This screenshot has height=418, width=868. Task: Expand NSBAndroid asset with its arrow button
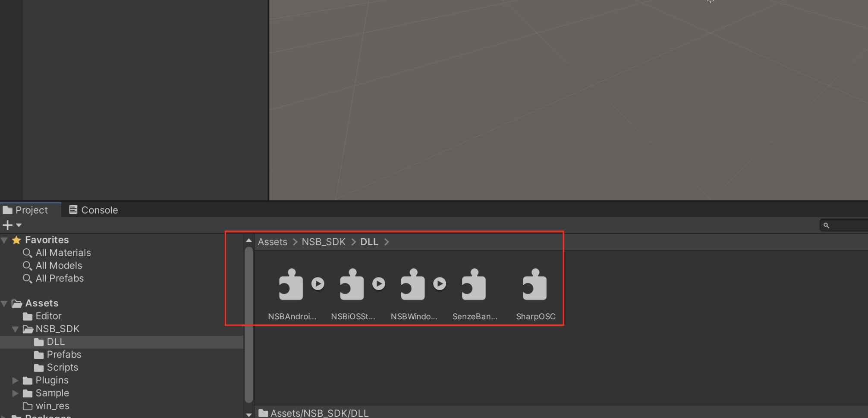[318, 284]
